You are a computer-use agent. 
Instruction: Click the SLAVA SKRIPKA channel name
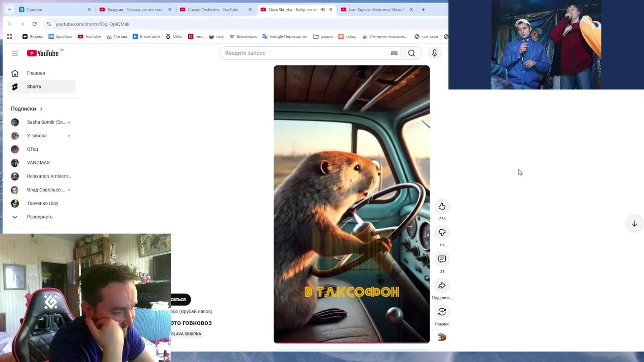186,334
